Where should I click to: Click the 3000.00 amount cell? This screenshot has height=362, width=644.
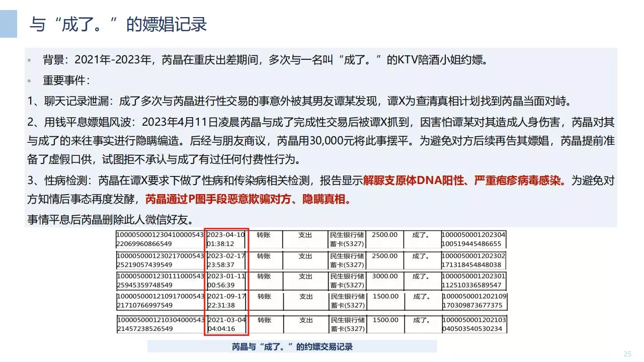coord(384,277)
